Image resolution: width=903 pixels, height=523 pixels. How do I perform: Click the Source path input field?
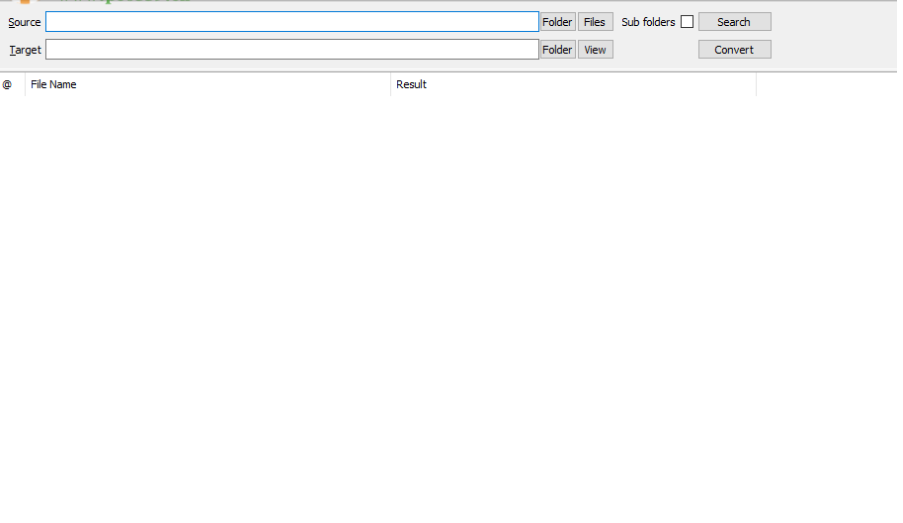point(292,22)
